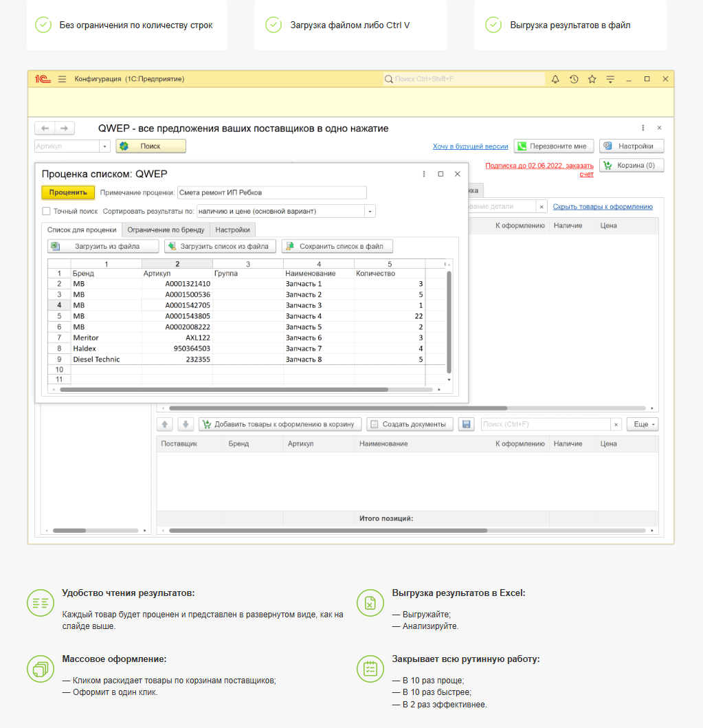Image resolution: width=703 pixels, height=728 pixels.
Task: Expand the Артикул dropdown arrow
Action: point(104,146)
